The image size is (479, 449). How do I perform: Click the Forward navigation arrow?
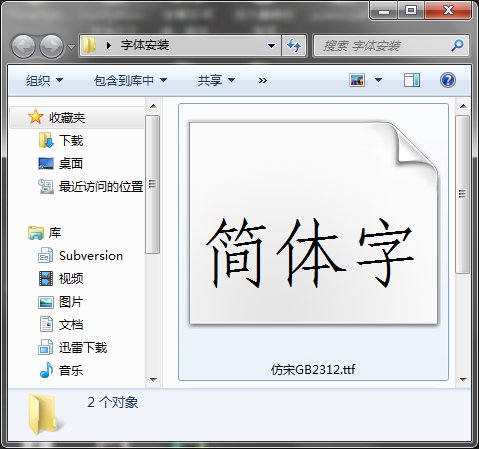pyautogui.click(x=52, y=46)
